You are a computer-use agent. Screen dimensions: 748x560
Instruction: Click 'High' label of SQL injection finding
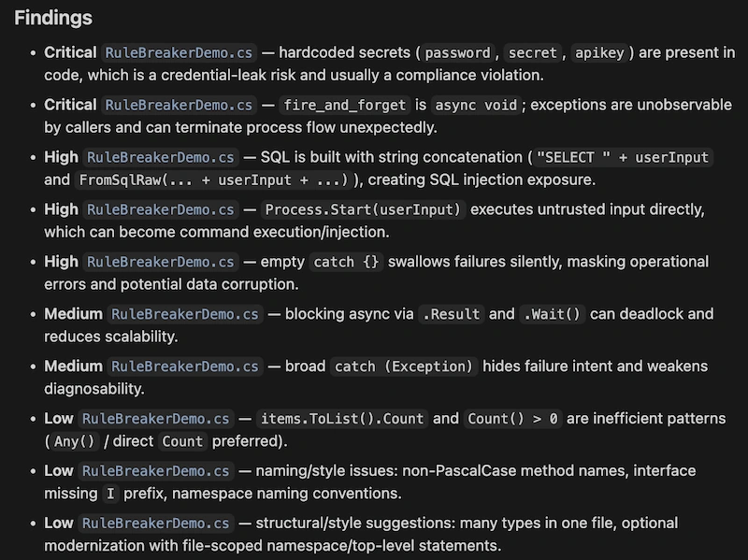click(61, 157)
